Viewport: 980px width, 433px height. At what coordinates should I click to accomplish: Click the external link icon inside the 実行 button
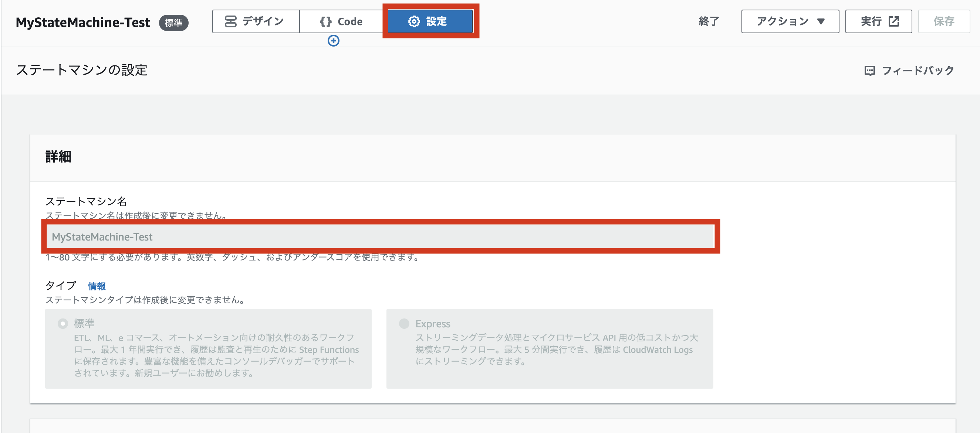pos(893,22)
